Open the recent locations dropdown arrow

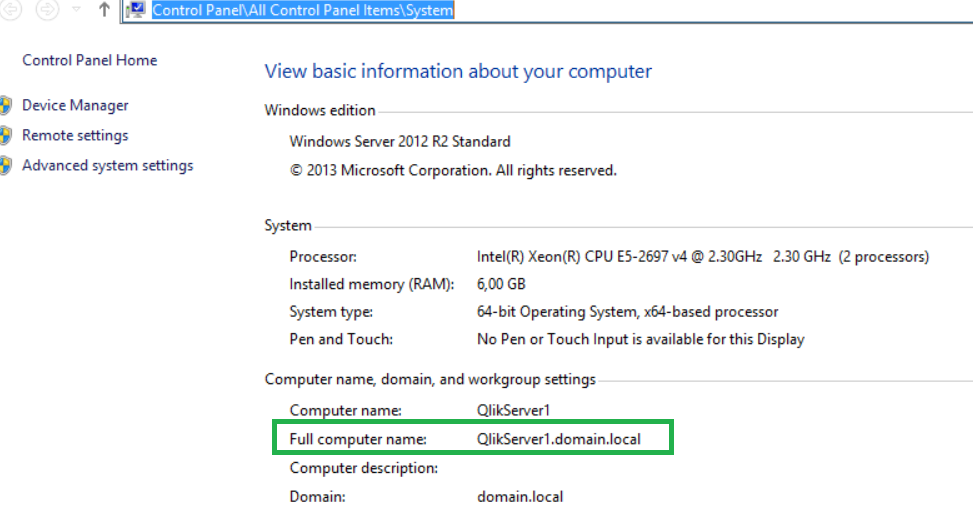click(x=76, y=9)
